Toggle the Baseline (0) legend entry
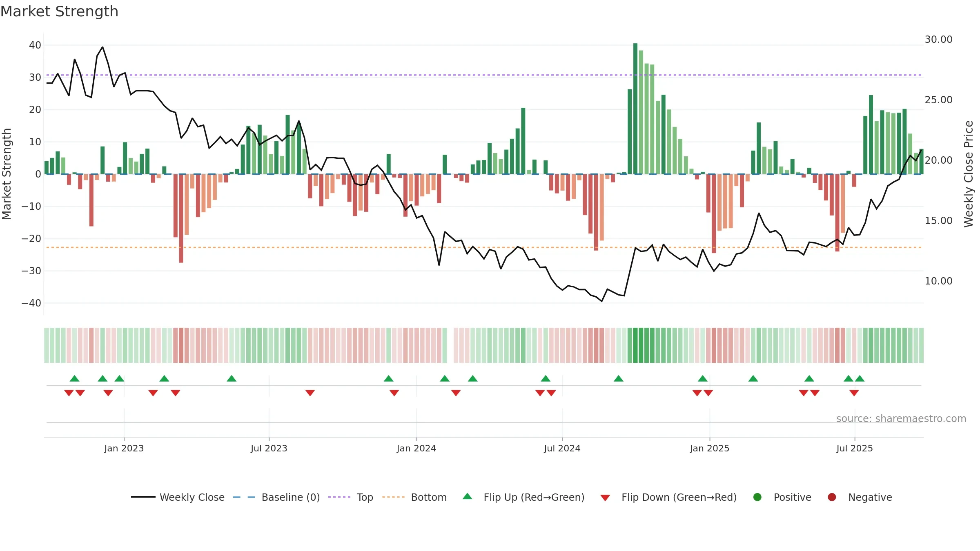This screenshot has width=980, height=551. [276, 497]
